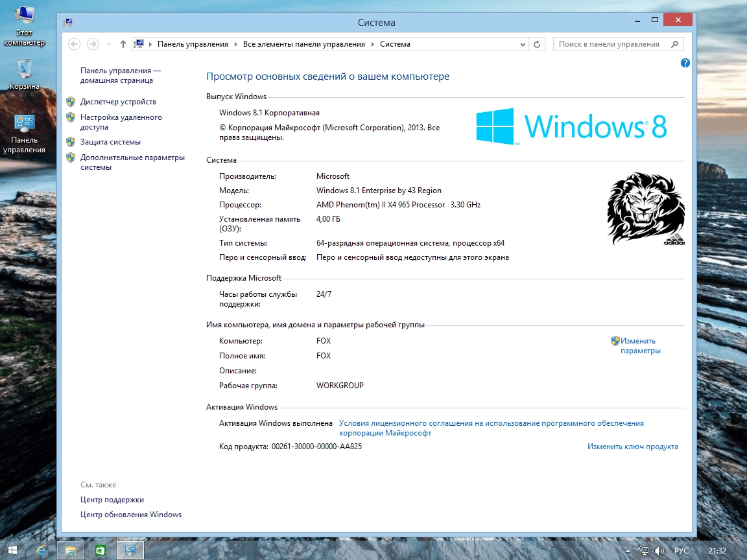Show hidden tray icons arrow

pos(628,551)
